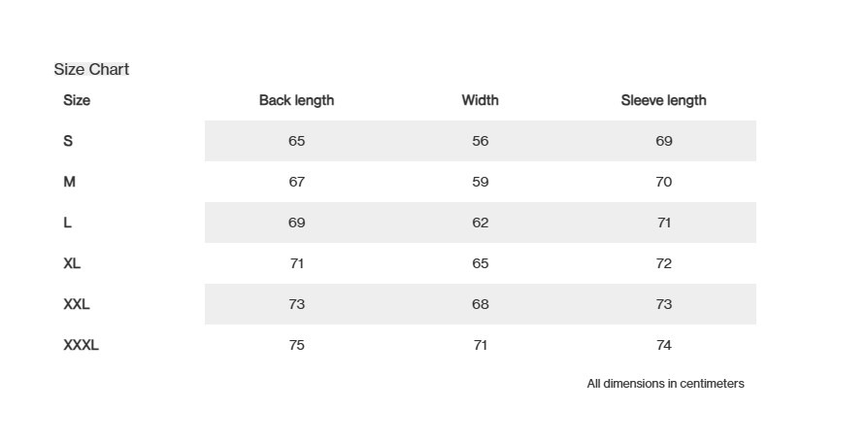Click the Size column header
This screenshot has width=868, height=446.
pos(77,100)
